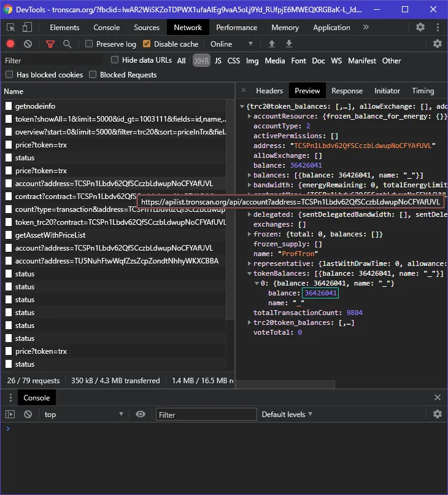The height and width of the screenshot is (495, 448).
Task: Open the Online throttling dropdown
Action: point(231,44)
